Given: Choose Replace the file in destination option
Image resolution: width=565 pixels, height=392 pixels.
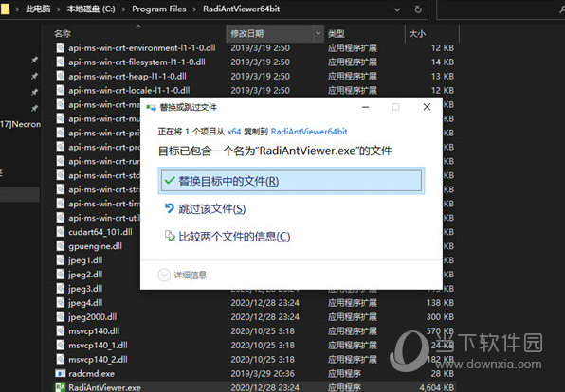Looking at the screenshot, I should point(291,181).
